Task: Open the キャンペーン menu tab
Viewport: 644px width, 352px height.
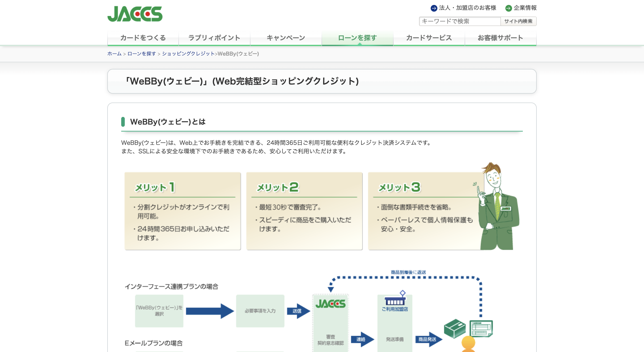Action: pyautogui.click(x=286, y=38)
